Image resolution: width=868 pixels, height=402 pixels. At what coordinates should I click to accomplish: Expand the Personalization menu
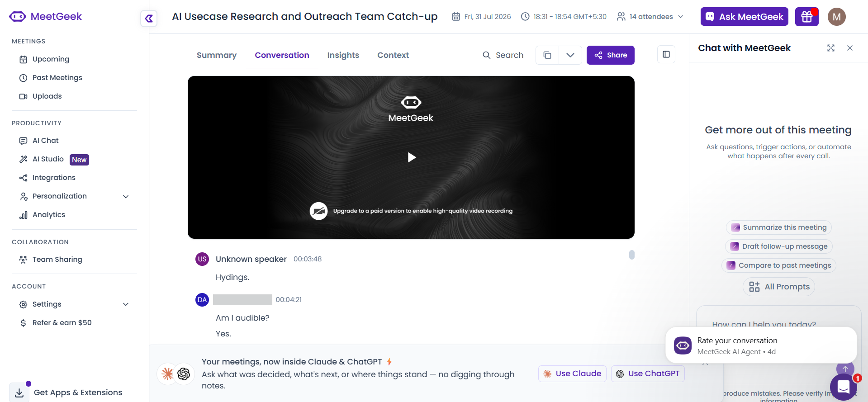point(74,196)
